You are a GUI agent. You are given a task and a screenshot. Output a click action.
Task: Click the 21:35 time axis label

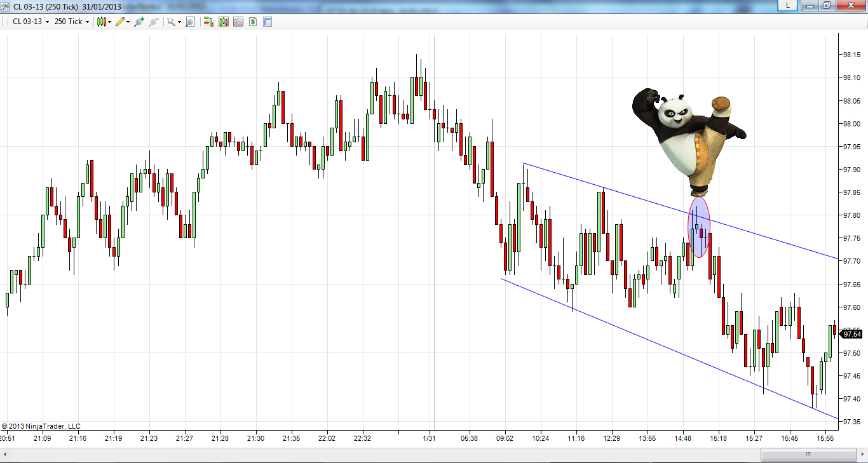point(292,438)
